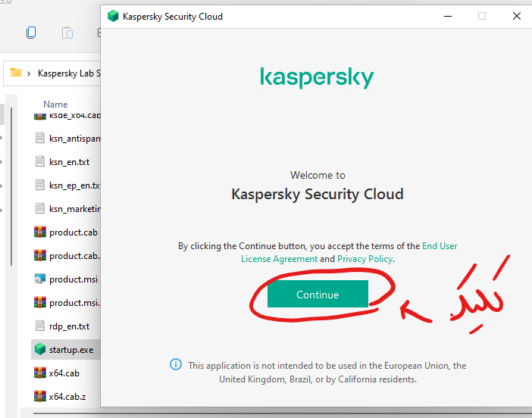Select the x64.cab.z file in list

[x=68, y=395]
